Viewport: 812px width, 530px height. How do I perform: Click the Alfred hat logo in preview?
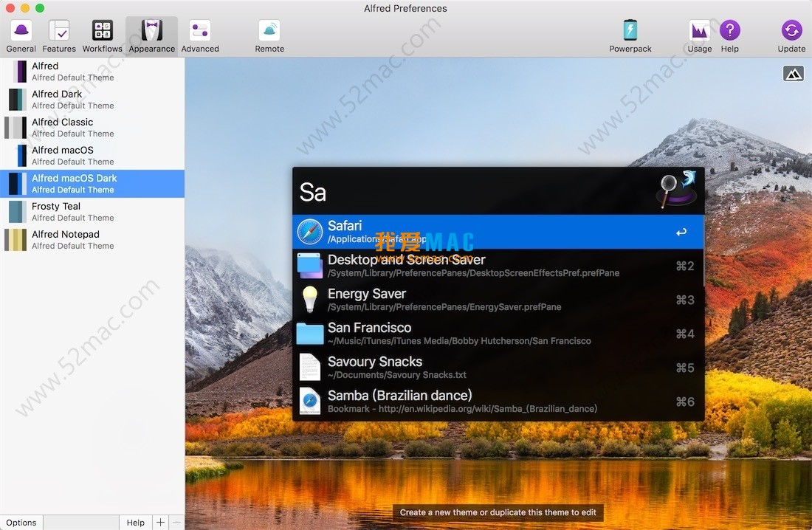pyautogui.click(x=678, y=190)
